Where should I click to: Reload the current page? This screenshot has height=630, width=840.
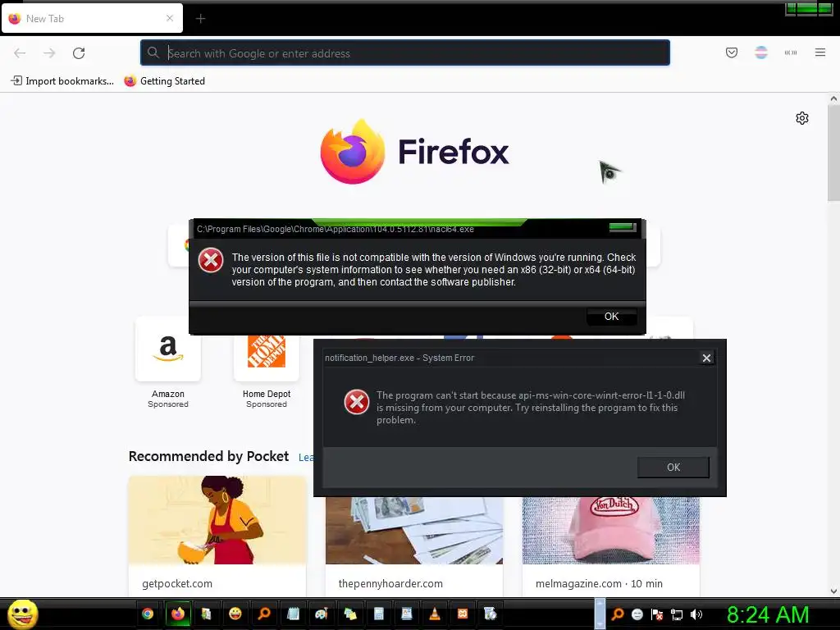[79, 53]
